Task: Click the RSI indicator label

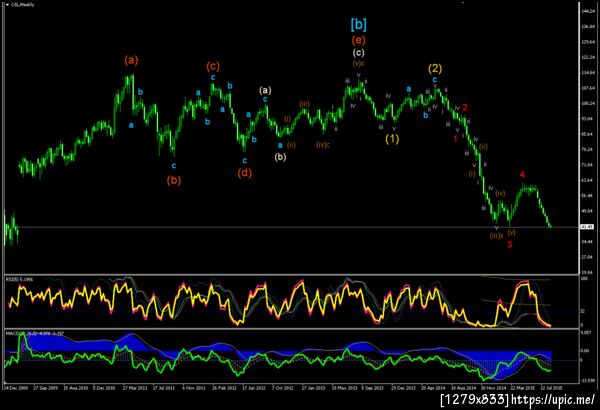Action: pos(19,279)
